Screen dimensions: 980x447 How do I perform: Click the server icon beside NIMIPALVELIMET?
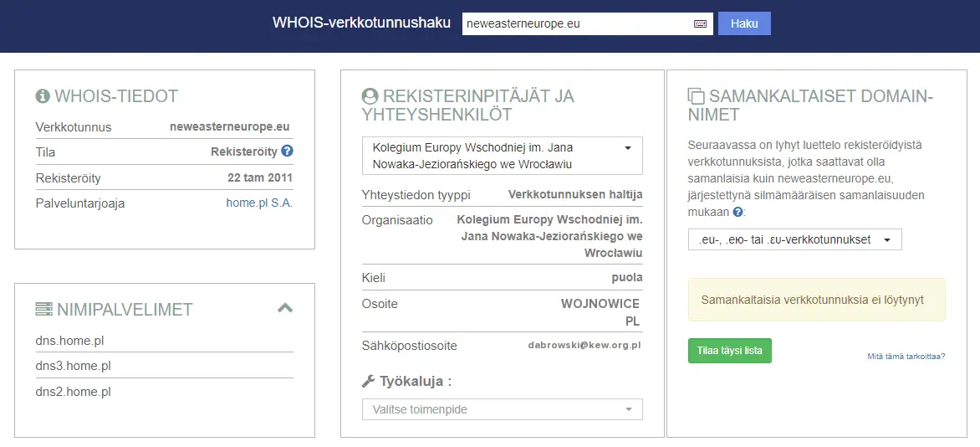point(43,309)
